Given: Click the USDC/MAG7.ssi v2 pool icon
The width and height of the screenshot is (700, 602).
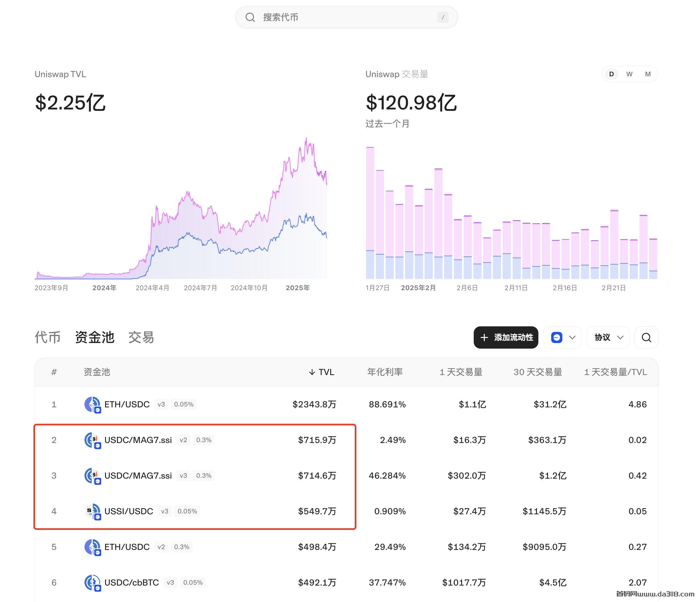Looking at the screenshot, I should coord(92,440).
